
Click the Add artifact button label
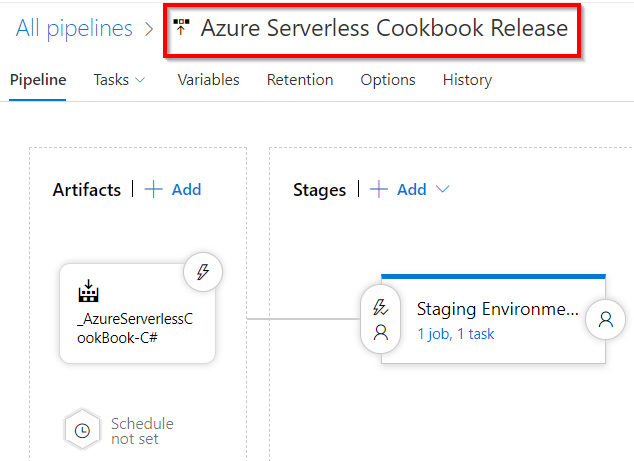click(186, 190)
